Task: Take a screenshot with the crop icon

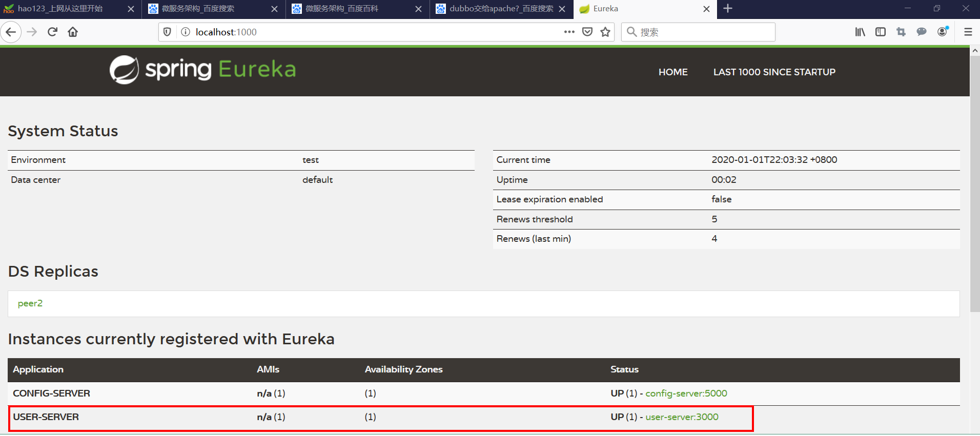Action: click(x=901, y=32)
